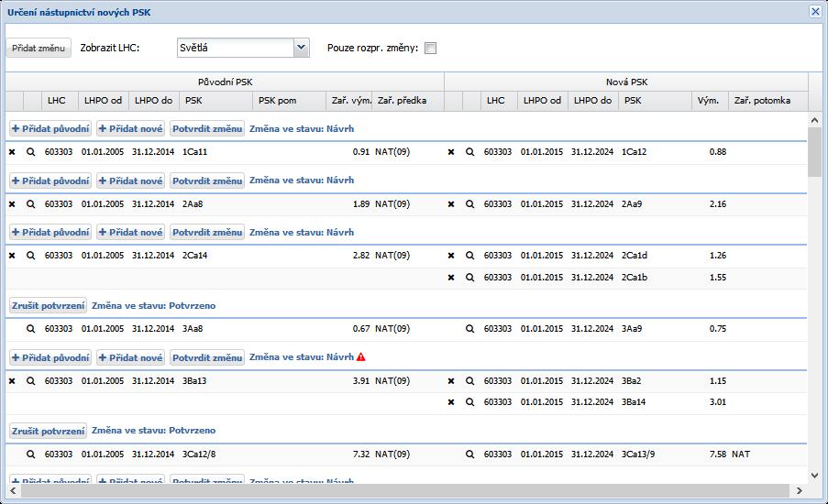Select cell value 7.32 in row 3Ca12/8
Viewport: 828px width, 504px height.
tap(361, 455)
